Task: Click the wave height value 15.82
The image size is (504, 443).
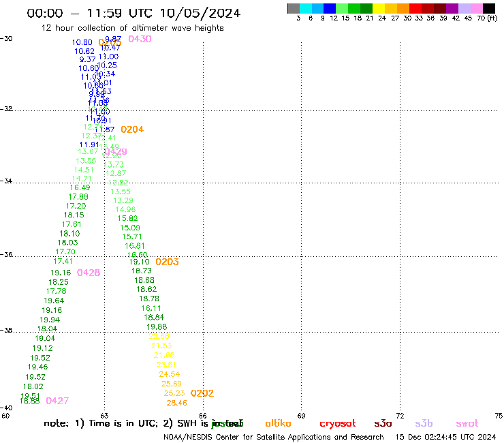Action: click(128, 219)
